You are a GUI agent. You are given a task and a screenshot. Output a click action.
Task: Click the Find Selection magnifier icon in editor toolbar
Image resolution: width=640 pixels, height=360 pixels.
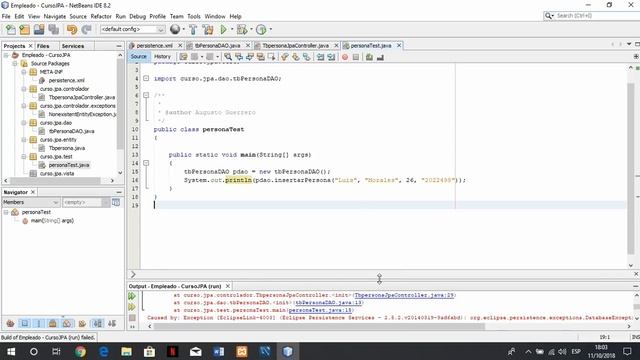[x=228, y=57]
